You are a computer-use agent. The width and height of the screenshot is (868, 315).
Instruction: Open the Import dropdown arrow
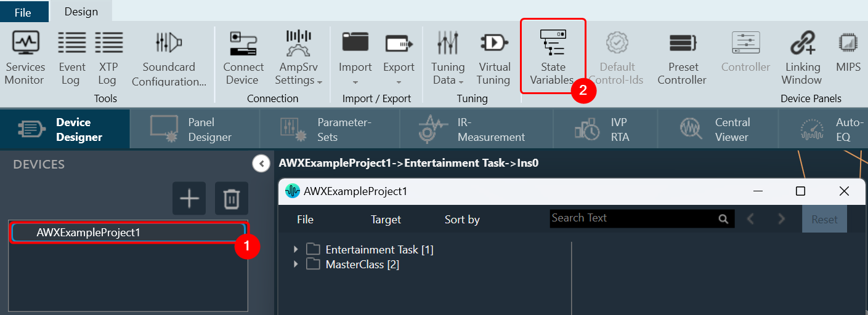tap(355, 82)
